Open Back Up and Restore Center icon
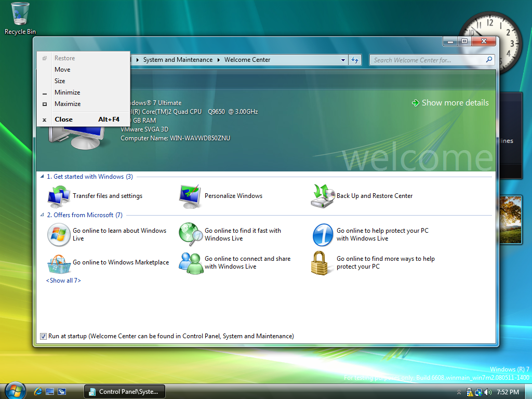Viewport: 532px width, 399px height. pyautogui.click(x=323, y=196)
